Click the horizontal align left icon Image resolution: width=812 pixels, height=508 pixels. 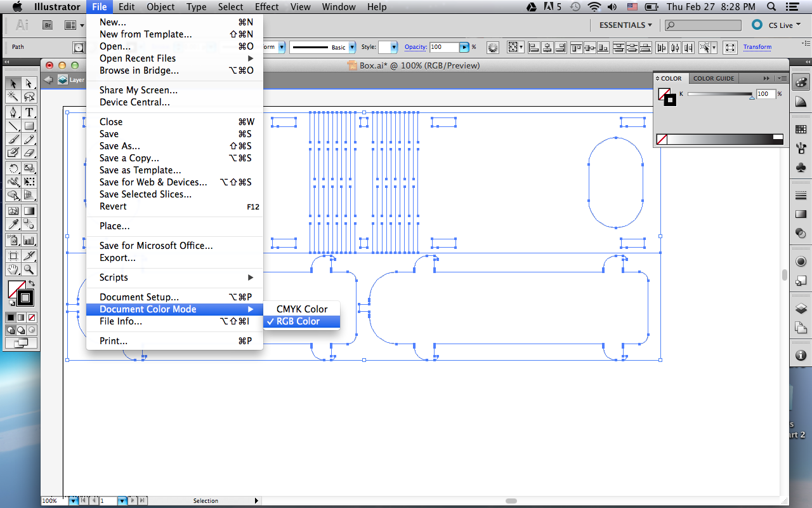(x=534, y=48)
